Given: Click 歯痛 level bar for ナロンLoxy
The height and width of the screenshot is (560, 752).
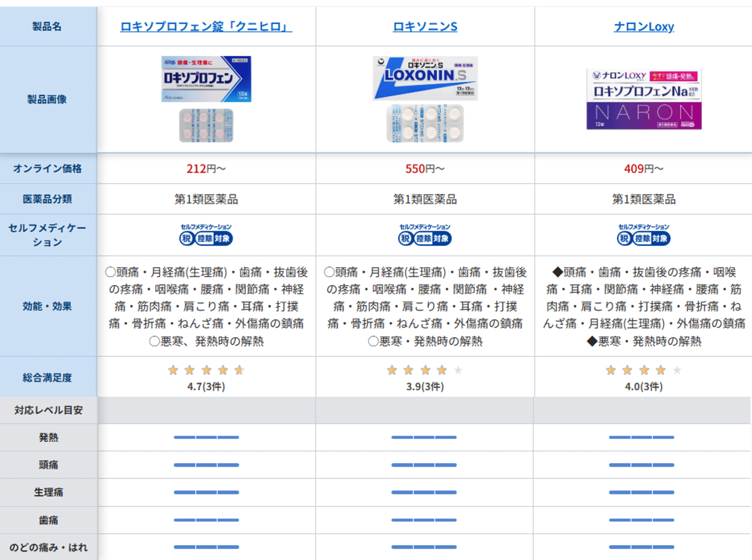Looking at the screenshot, I should (x=641, y=520).
